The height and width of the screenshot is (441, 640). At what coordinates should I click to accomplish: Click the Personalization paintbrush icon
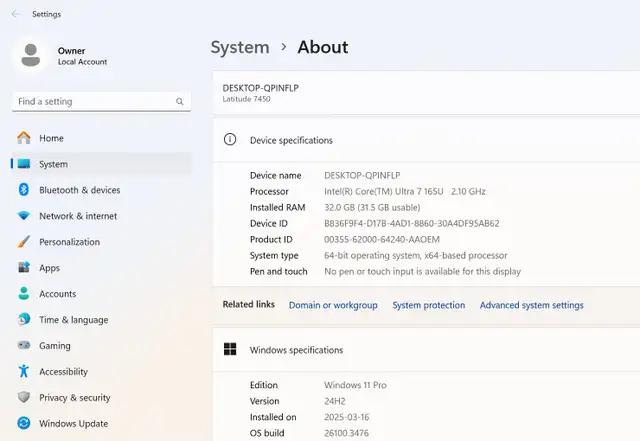[x=24, y=241]
